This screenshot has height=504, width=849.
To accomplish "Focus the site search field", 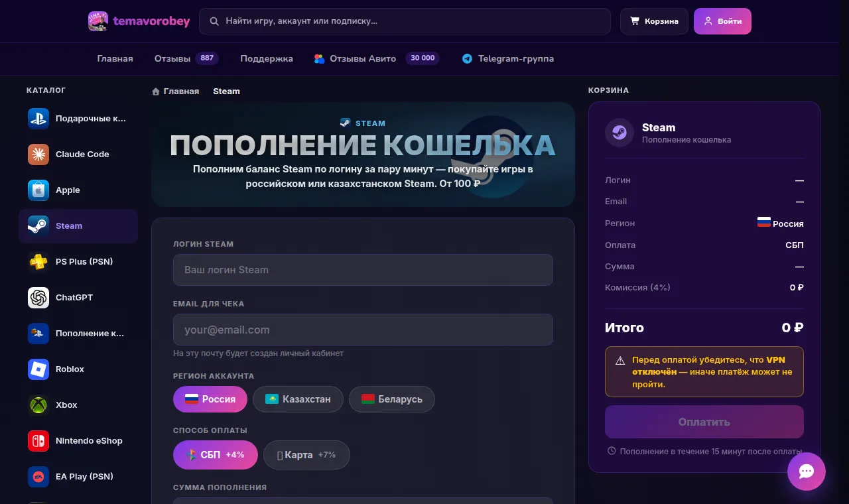I will tap(405, 21).
